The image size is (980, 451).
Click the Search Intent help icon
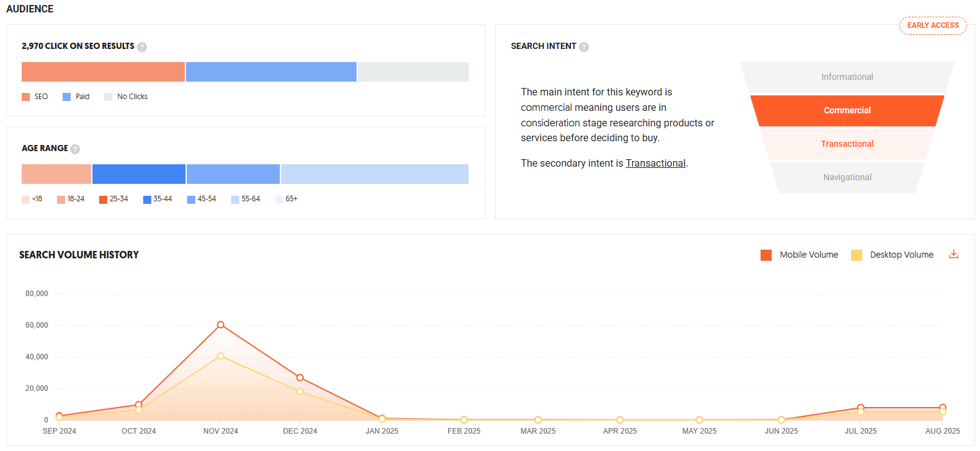point(584,47)
